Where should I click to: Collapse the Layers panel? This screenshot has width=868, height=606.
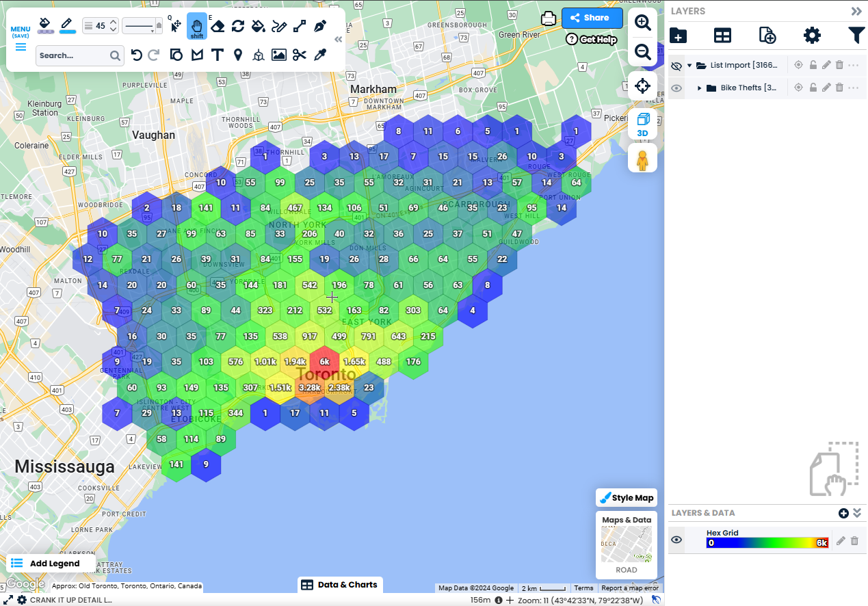pyautogui.click(x=856, y=11)
